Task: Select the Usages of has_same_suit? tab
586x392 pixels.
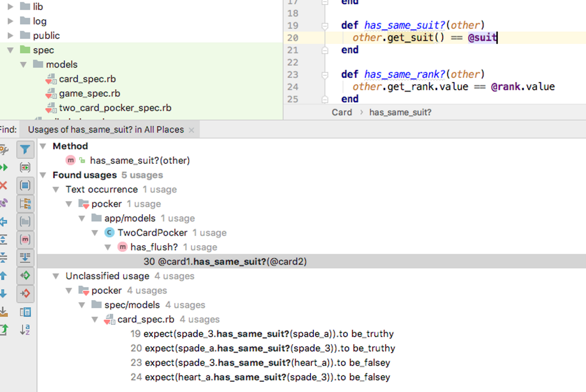Action: click(106, 130)
